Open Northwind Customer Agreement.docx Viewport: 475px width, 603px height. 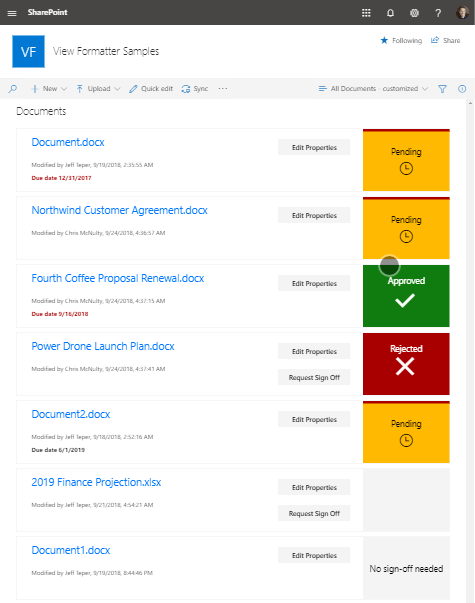coord(119,210)
